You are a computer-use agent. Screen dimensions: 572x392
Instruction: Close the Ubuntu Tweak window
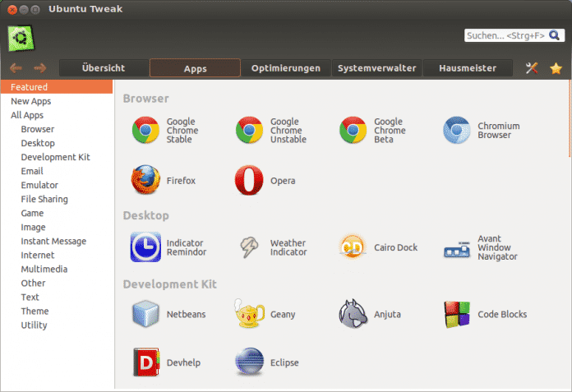point(12,10)
